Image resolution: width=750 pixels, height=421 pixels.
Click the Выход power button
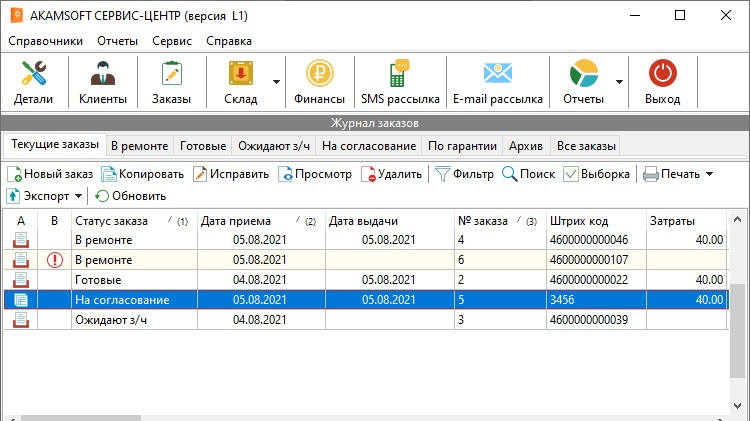point(662,82)
